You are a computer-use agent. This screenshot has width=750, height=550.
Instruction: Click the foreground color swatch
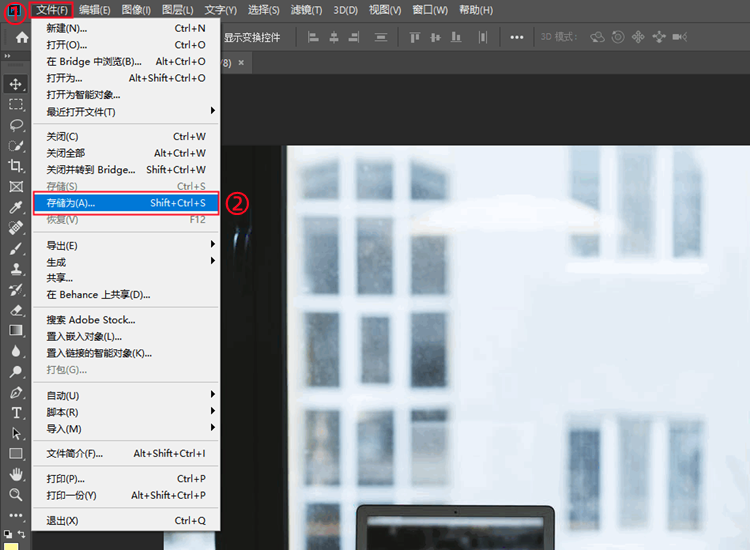tap(9, 533)
